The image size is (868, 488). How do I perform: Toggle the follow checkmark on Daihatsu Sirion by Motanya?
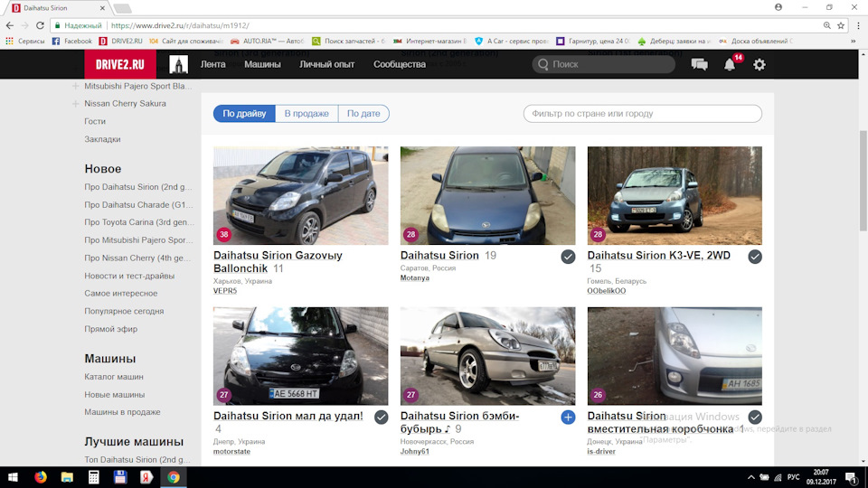(568, 257)
